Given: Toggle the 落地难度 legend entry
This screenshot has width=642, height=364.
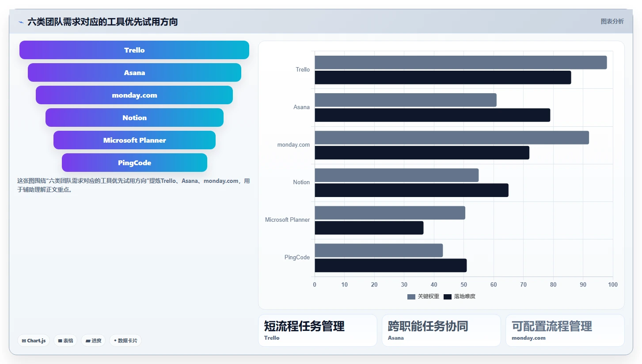Looking at the screenshot, I should tap(460, 296).
